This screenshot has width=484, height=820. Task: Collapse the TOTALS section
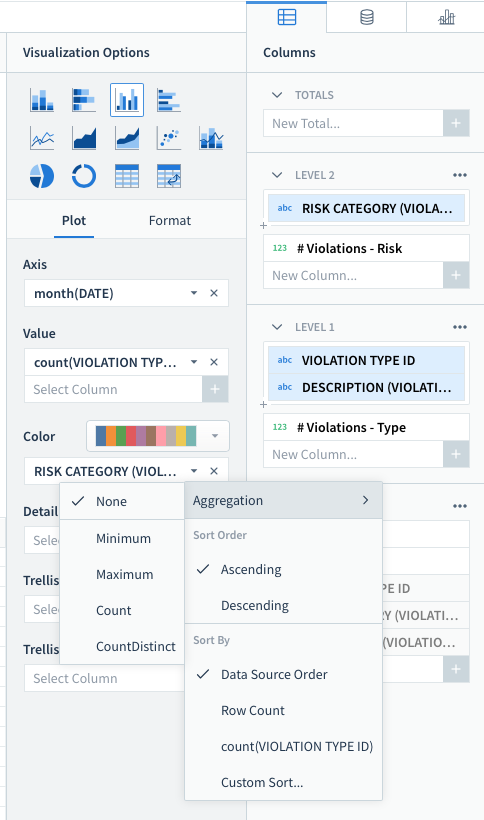pos(277,95)
